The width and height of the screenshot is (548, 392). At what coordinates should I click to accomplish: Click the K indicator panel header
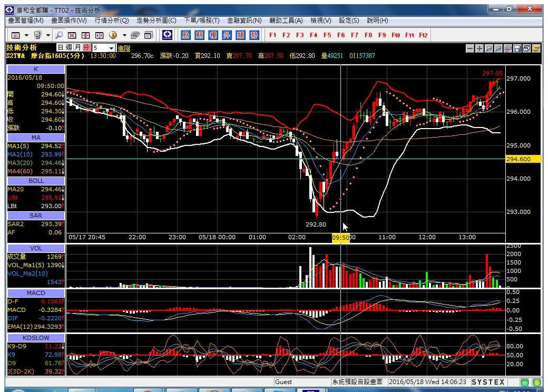click(x=36, y=69)
